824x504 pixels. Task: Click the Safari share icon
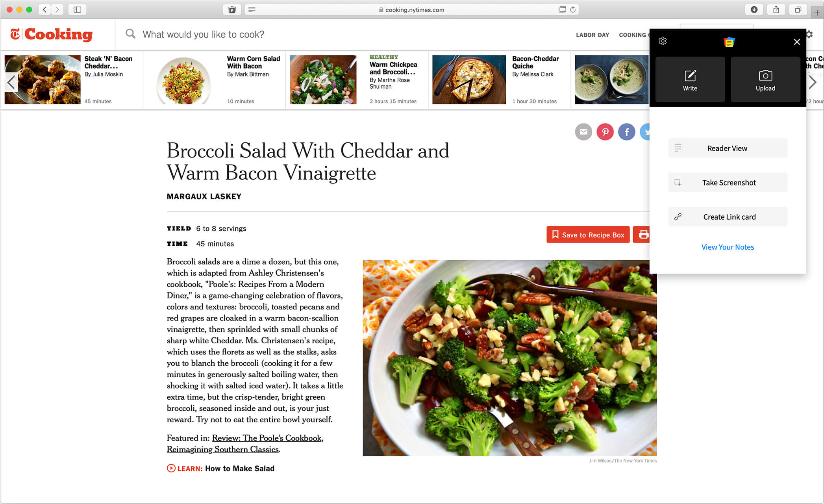pos(776,9)
